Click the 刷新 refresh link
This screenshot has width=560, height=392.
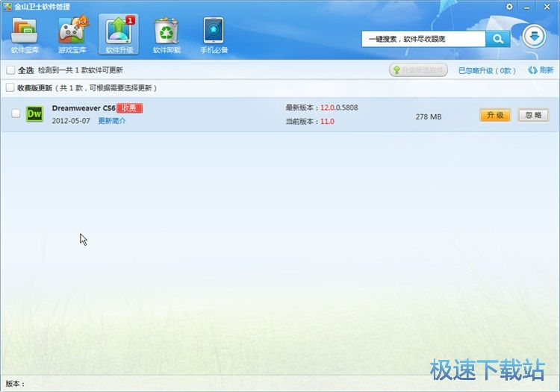pos(547,70)
